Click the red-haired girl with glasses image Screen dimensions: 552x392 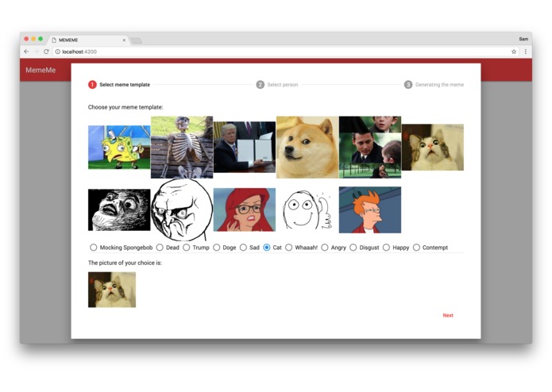point(245,210)
